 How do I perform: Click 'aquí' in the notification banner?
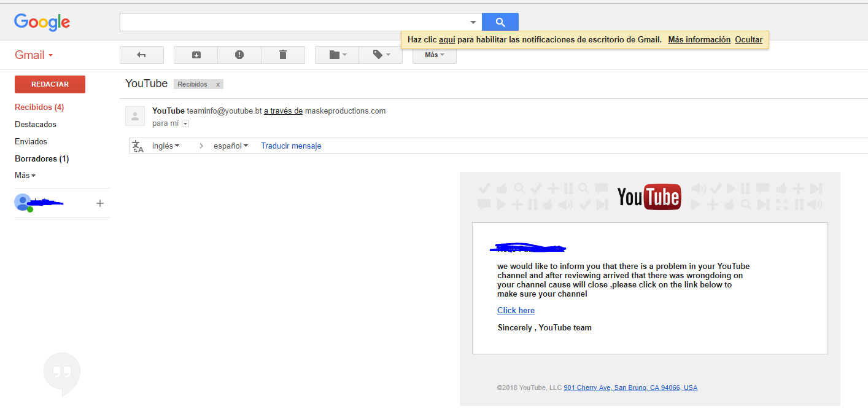pyautogui.click(x=447, y=39)
